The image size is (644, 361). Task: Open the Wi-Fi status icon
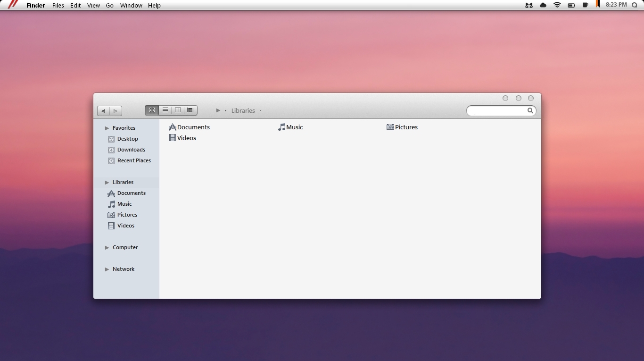(x=557, y=5)
